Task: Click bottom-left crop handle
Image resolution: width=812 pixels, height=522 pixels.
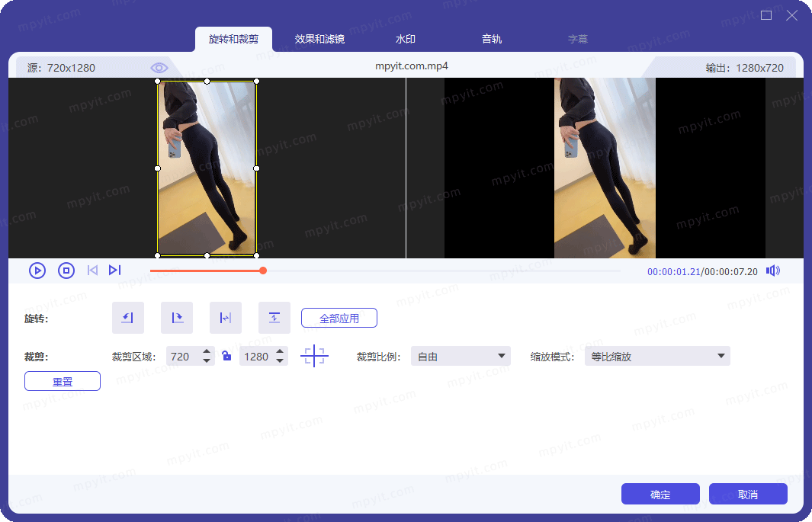Action: [157, 255]
